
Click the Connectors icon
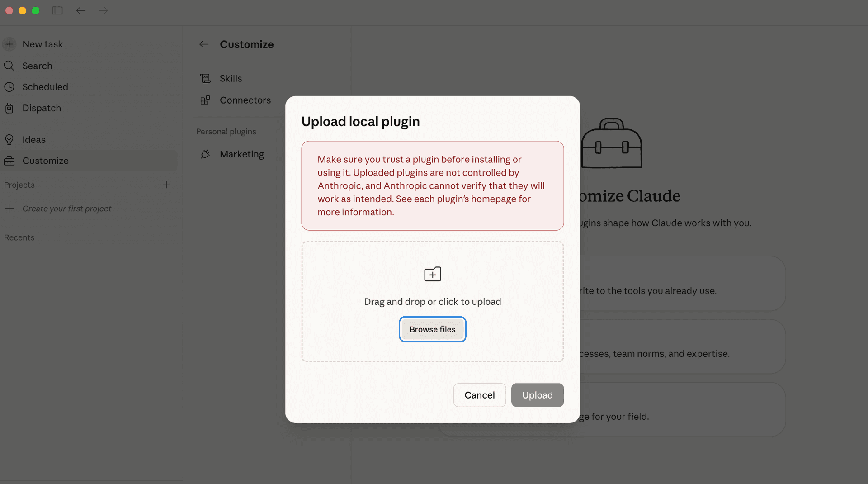coord(205,100)
